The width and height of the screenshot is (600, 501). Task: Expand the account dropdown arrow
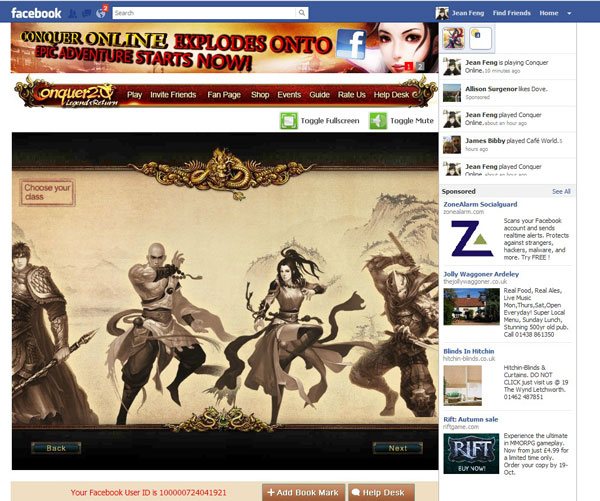click(x=569, y=13)
